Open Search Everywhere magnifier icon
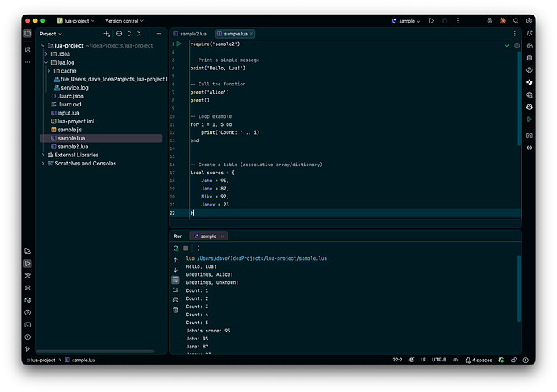This screenshot has height=392, width=557. 517,21
